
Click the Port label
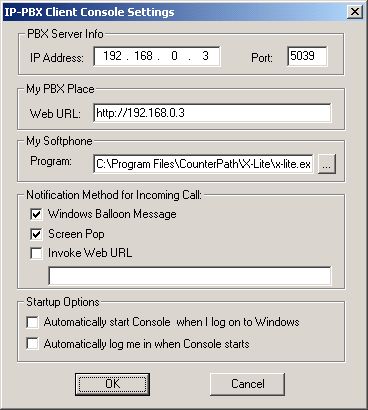(262, 58)
